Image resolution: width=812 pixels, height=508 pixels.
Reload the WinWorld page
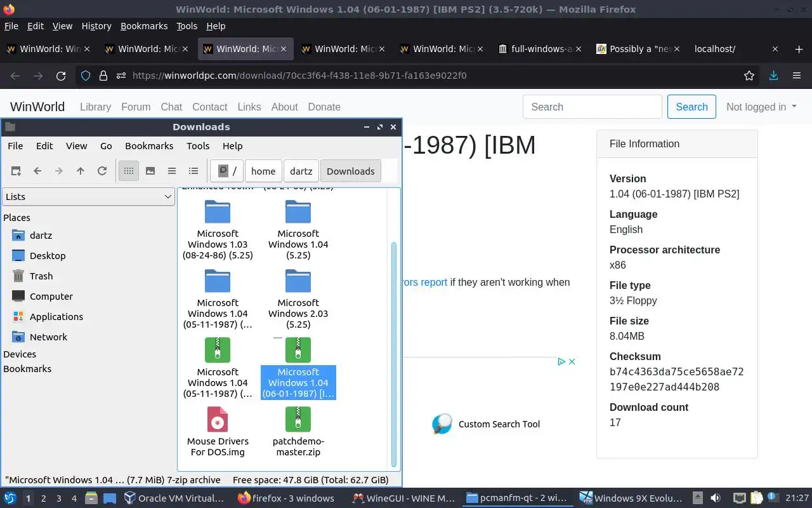[61, 76]
